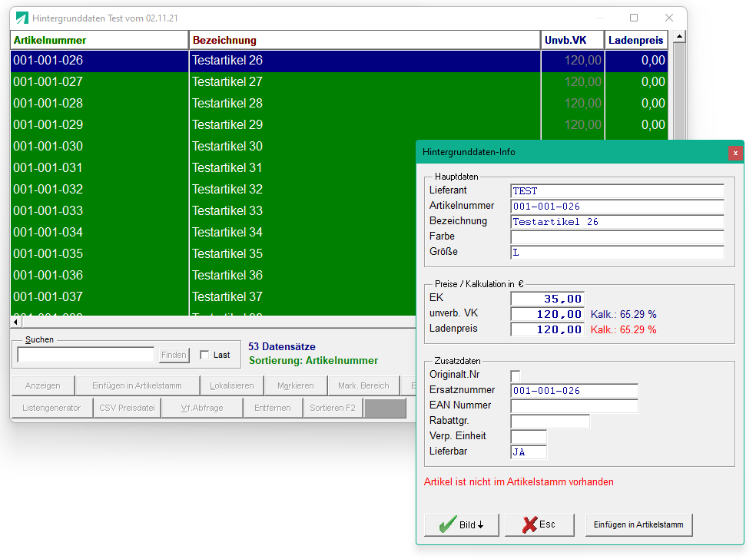Click the empty EAN Nummer field

(574, 406)
